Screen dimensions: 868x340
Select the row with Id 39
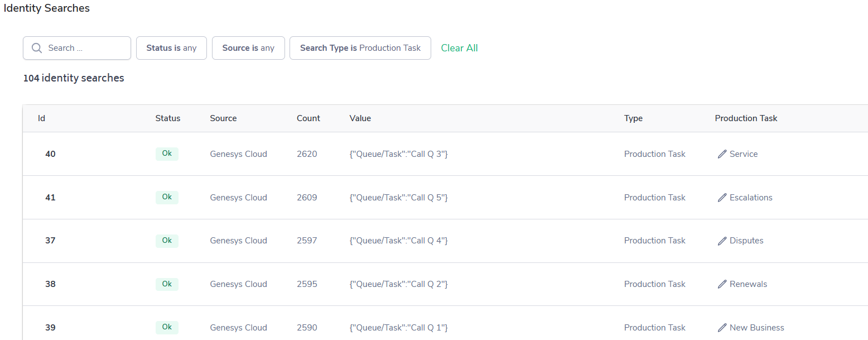(50, 328)
